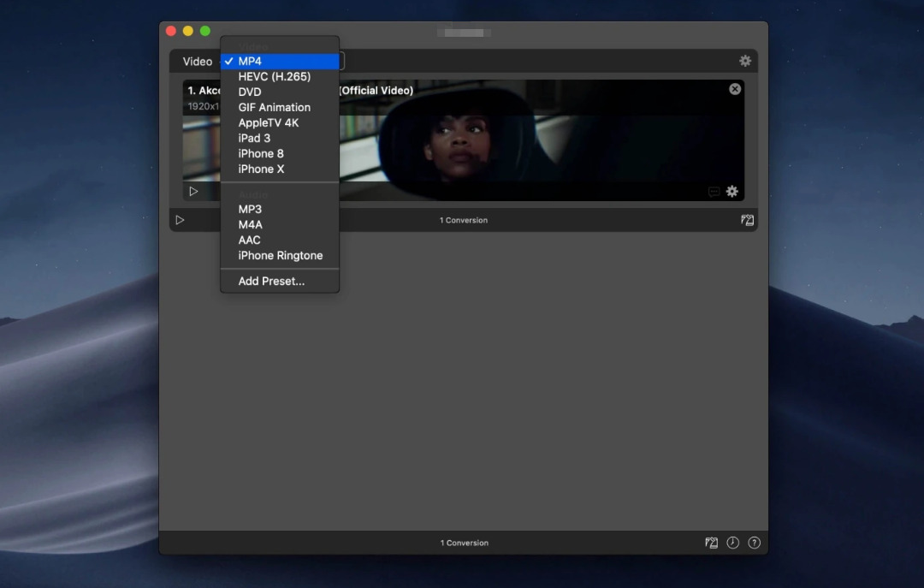Pick MP3 audio preset
The width and height of the screenshot is (924, 588).
tap(279, 210)
